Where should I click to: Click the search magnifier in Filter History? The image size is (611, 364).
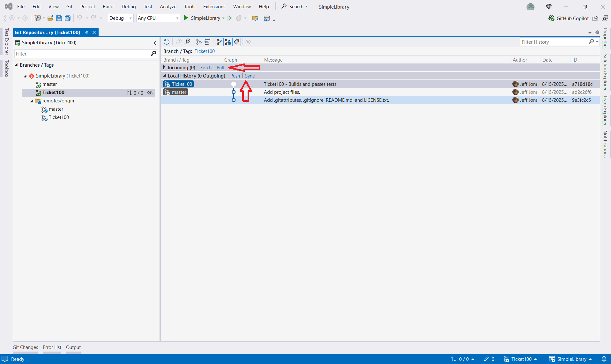(591, 42)
